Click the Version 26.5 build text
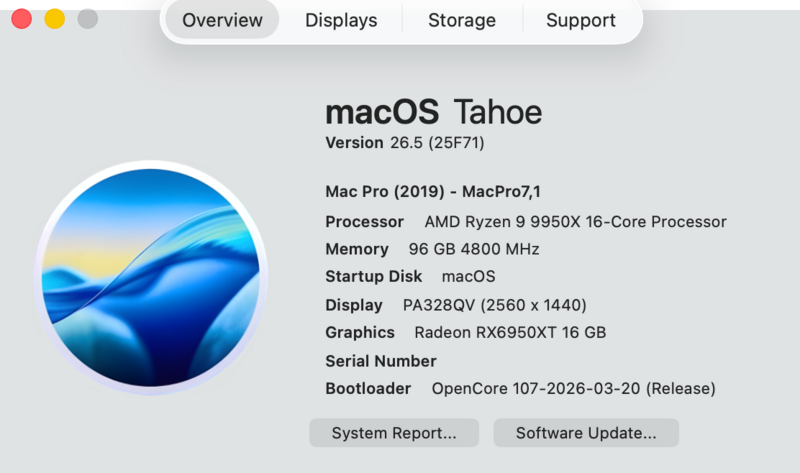The image size is (800, 473). pos(405,143)
